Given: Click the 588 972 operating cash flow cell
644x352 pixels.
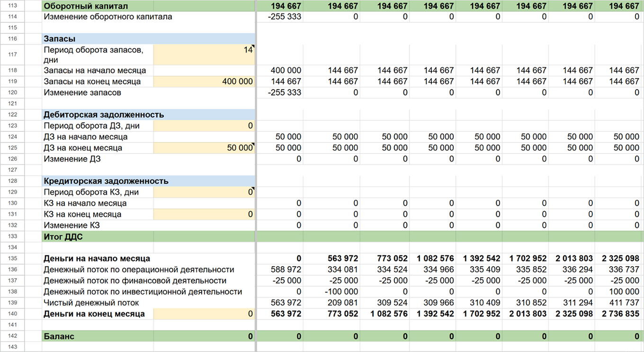Looking at the screenshot, I should coord(280,270).
